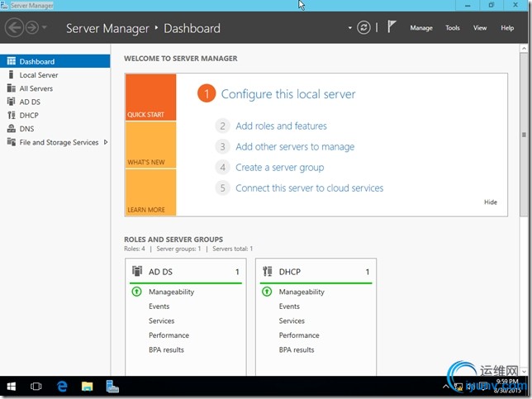Click the DHCP tile header
The image size is (532, 399).
(x=316, y=272)
